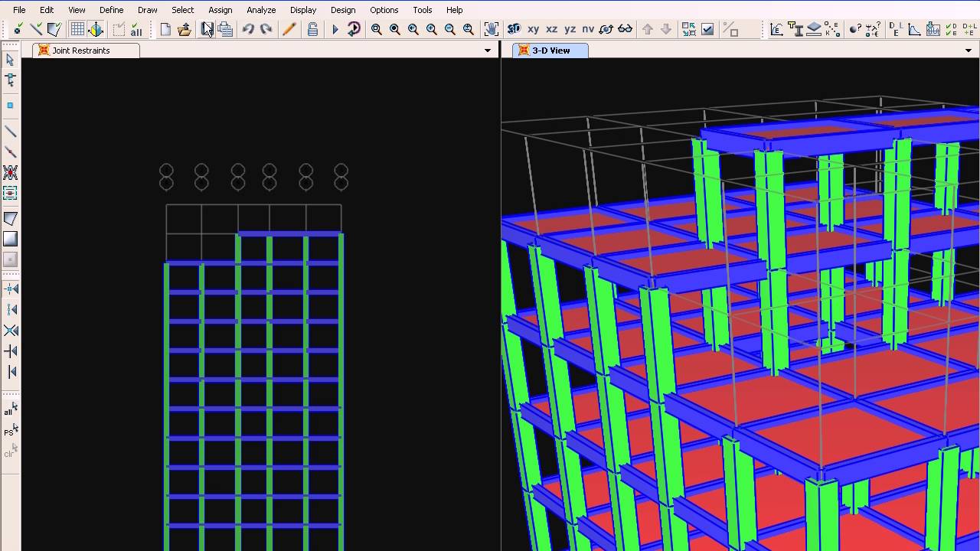Image resolution: width=980 pixels, height=551 pixels.
Task: Choose the Reshape Object tool
Action: pos(11,80)
